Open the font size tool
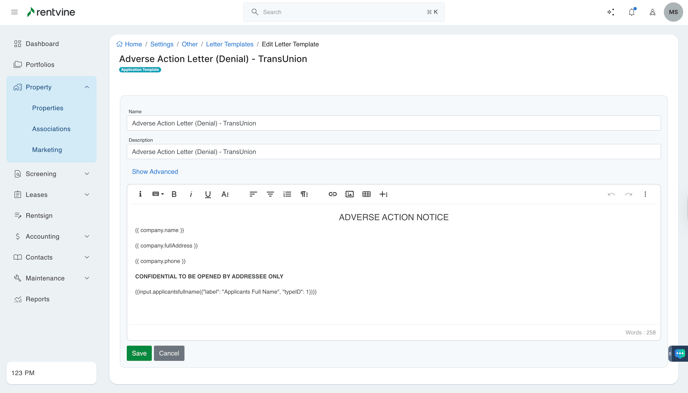This screenshot has height=393, width=688. 225,194
